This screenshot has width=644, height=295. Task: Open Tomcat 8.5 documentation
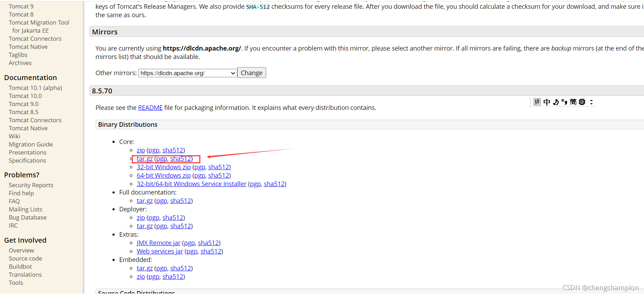click(24, 112)
